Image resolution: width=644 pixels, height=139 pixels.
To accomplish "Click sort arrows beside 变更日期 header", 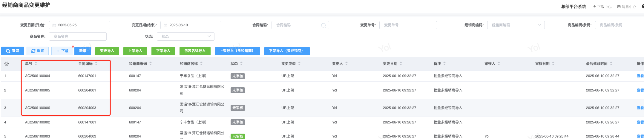I will coord(401,64).
